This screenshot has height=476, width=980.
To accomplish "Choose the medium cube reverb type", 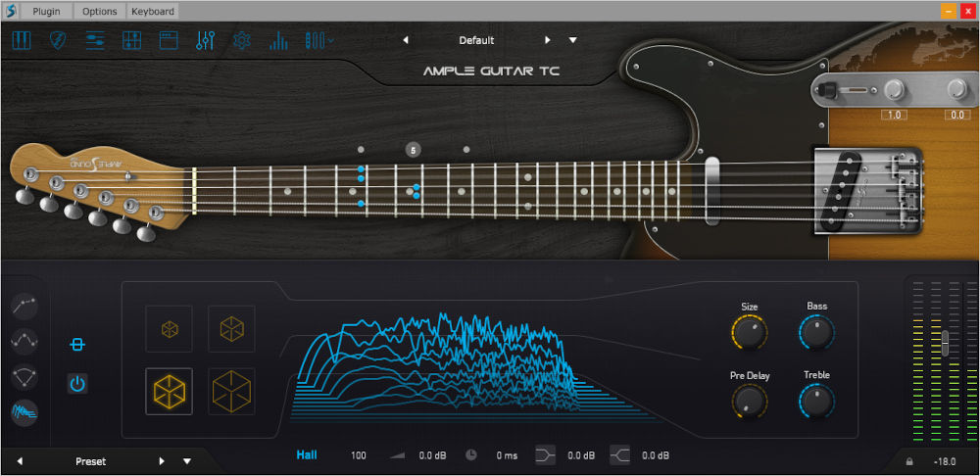I will tap(232, 328).
